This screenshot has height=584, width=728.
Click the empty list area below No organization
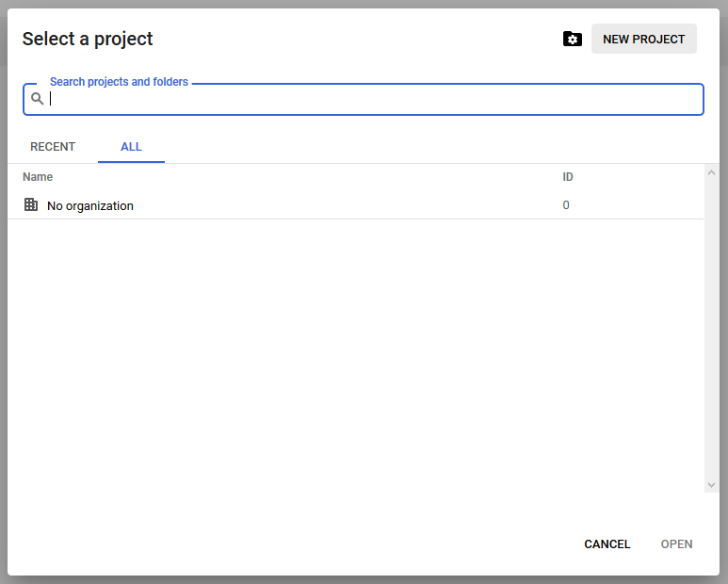[356, 353]
